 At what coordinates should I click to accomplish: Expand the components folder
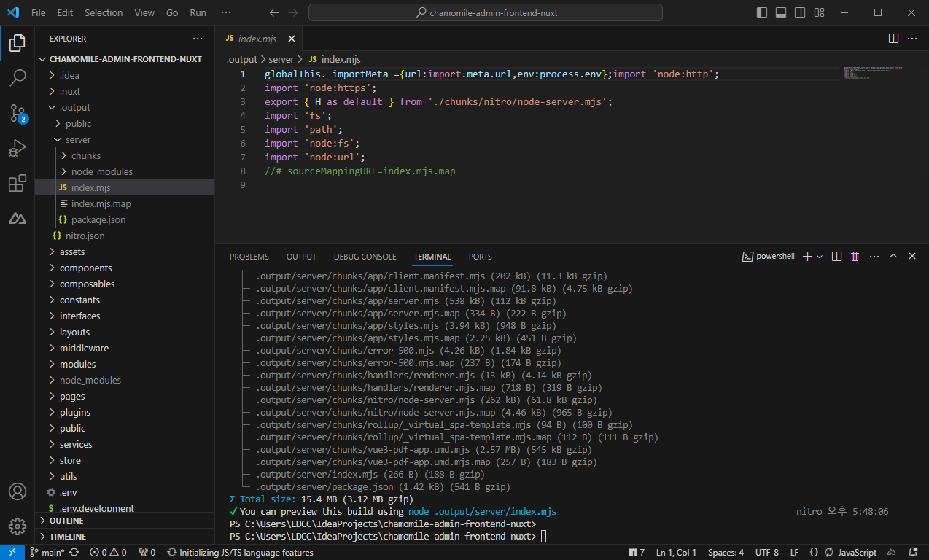tap(125, 268)
